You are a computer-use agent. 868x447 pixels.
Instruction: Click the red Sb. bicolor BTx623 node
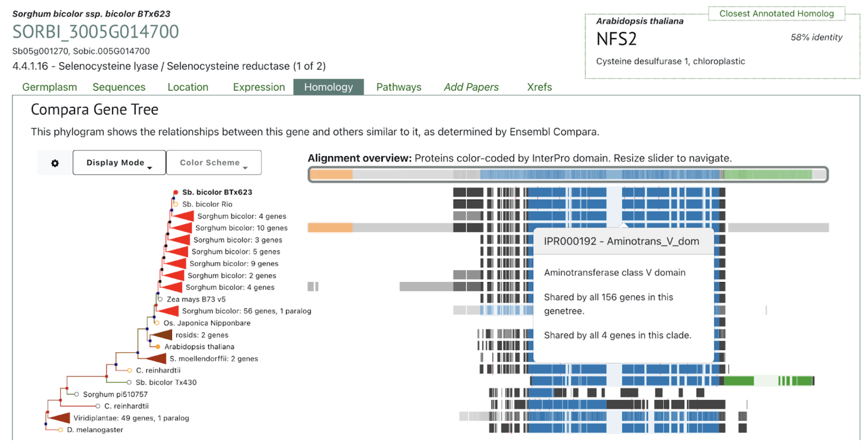[x=176, y=192]
